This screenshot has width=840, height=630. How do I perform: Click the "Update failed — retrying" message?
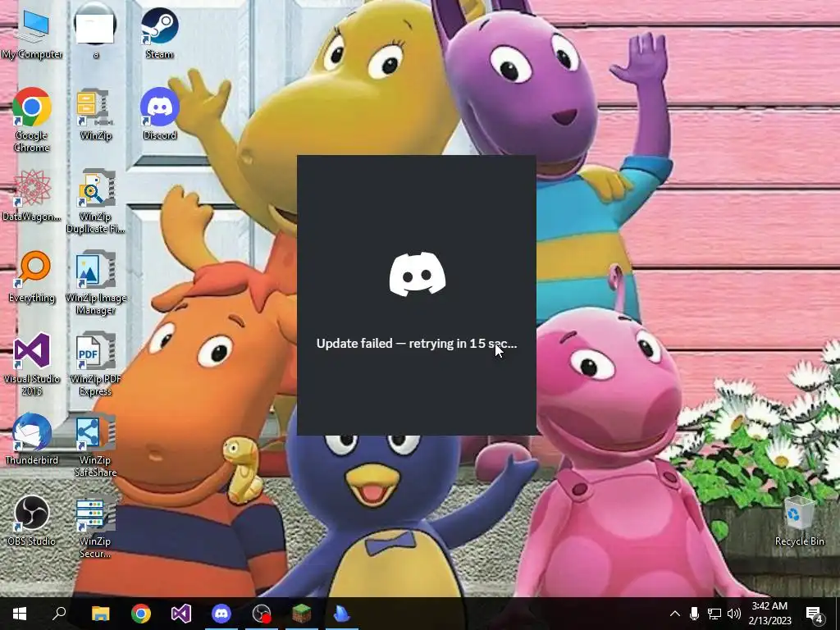pyautogui.click(x=417, y=344)
